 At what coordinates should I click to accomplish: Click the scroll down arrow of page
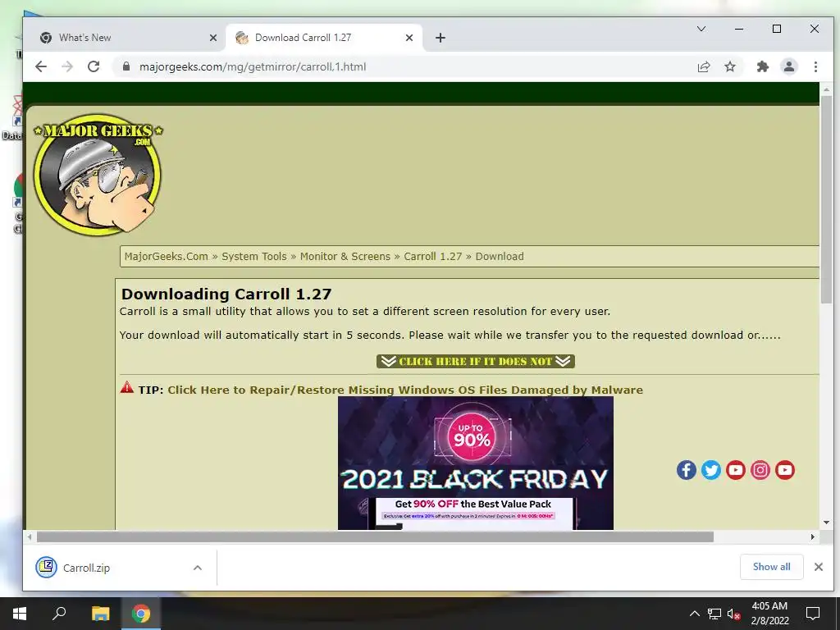827,523
